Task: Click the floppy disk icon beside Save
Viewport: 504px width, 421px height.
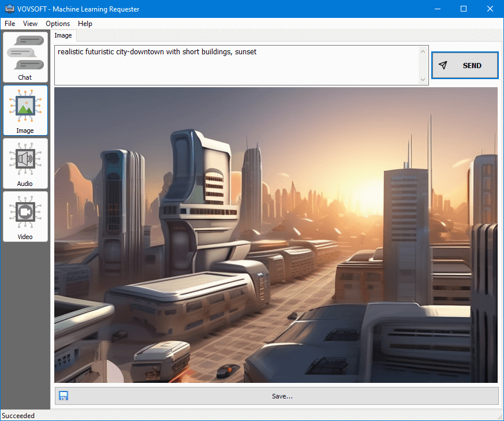Action: click(64, 396)
